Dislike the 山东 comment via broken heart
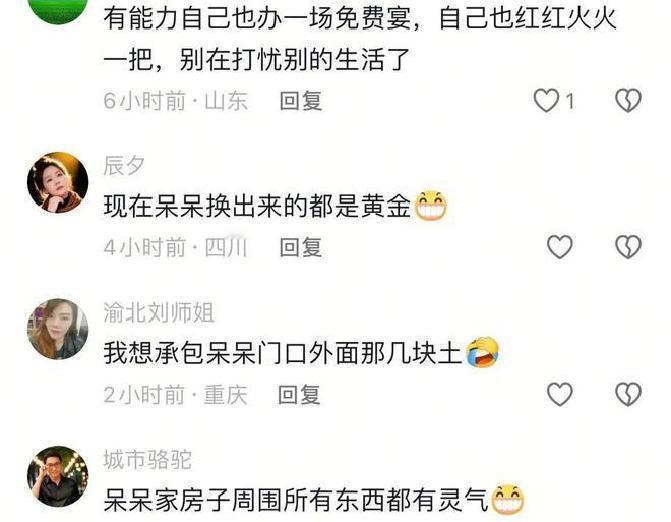The width and height of the screenshot is (671, 522). point(628,101)
